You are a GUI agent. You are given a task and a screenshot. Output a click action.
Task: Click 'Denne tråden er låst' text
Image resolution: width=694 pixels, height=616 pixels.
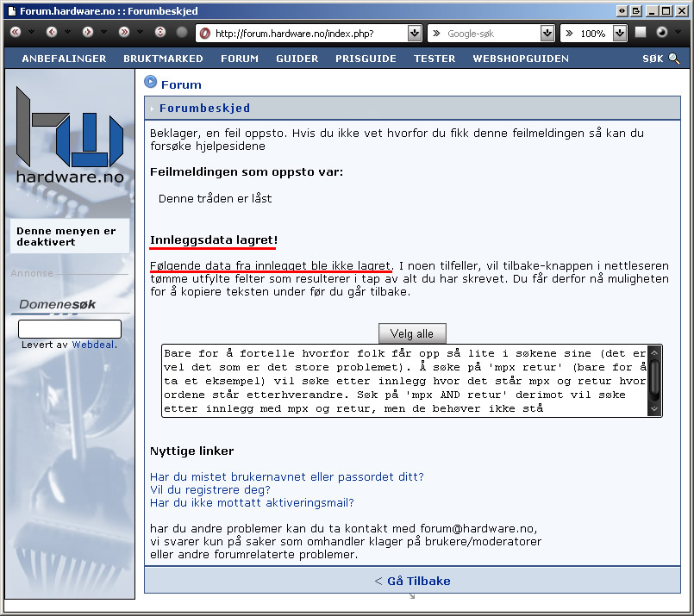tap(216, 198)
